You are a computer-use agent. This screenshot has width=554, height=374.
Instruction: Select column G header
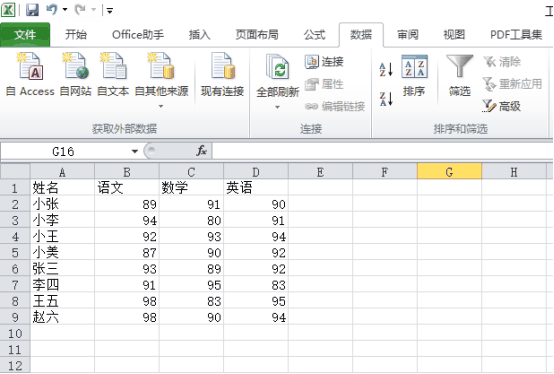click(449, 172)
